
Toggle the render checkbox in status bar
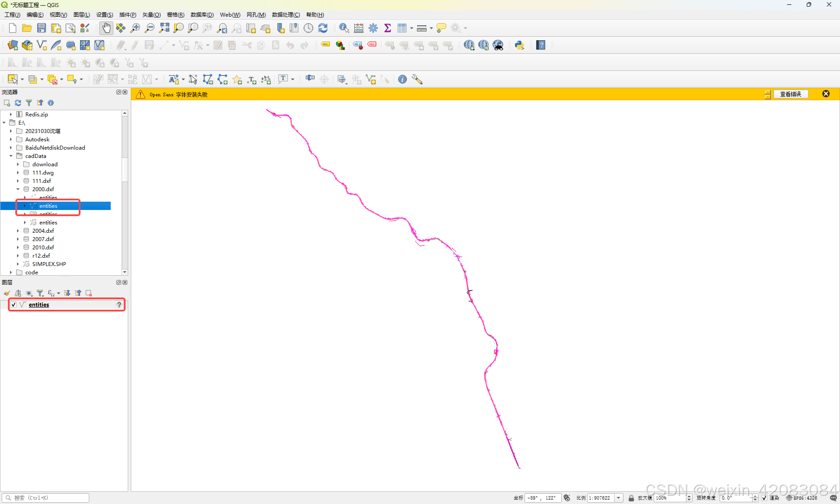[764, 498]
